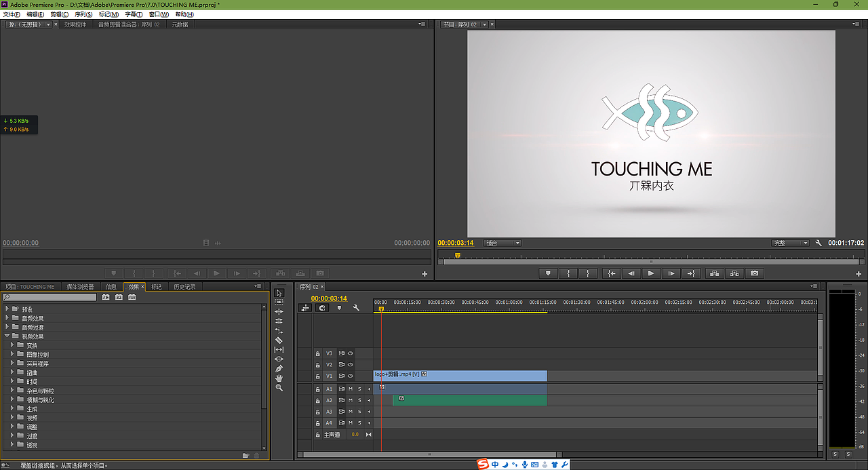Open the 字幕(T) menu
Screen dimensions: 868x470
pos(134,14)
